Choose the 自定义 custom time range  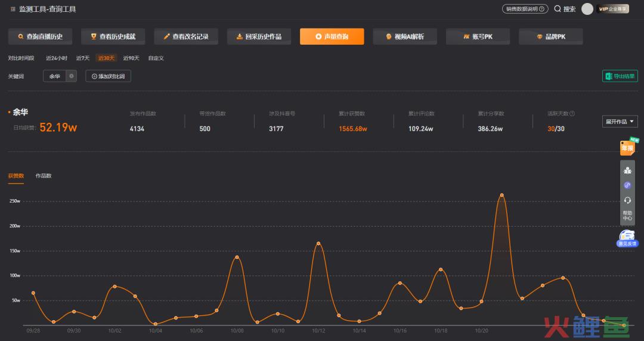[156, 58]
